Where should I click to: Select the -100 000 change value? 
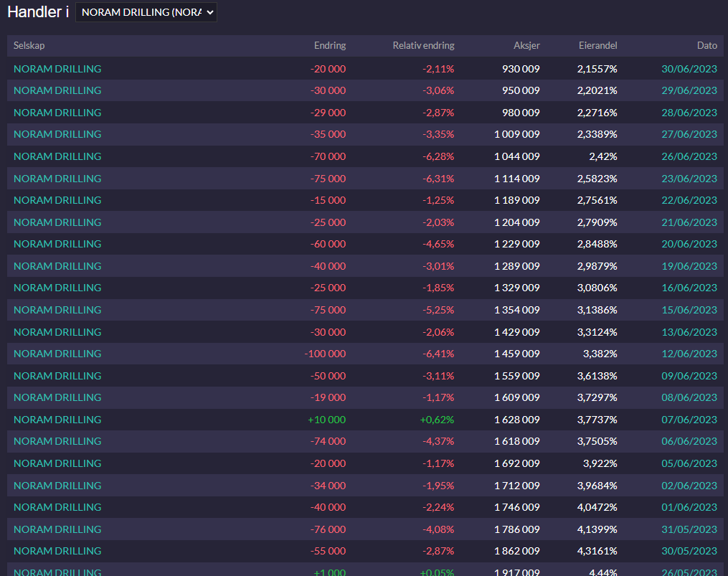pyautogui.click(x=325, y=354)
